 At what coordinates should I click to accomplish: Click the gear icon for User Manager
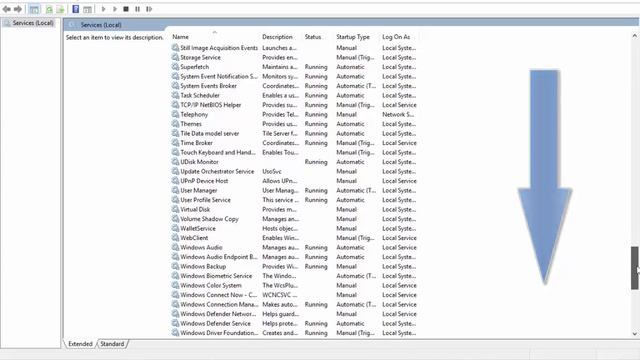(175, 190)
